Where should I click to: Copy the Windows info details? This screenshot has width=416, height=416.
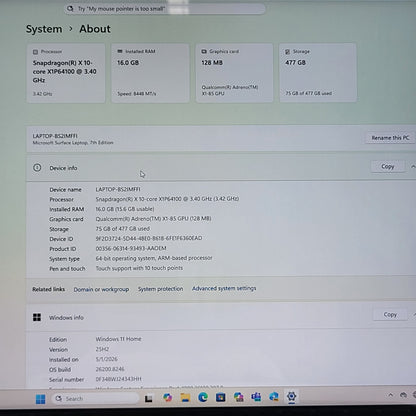pyautogui.click(x=390, y=314)
